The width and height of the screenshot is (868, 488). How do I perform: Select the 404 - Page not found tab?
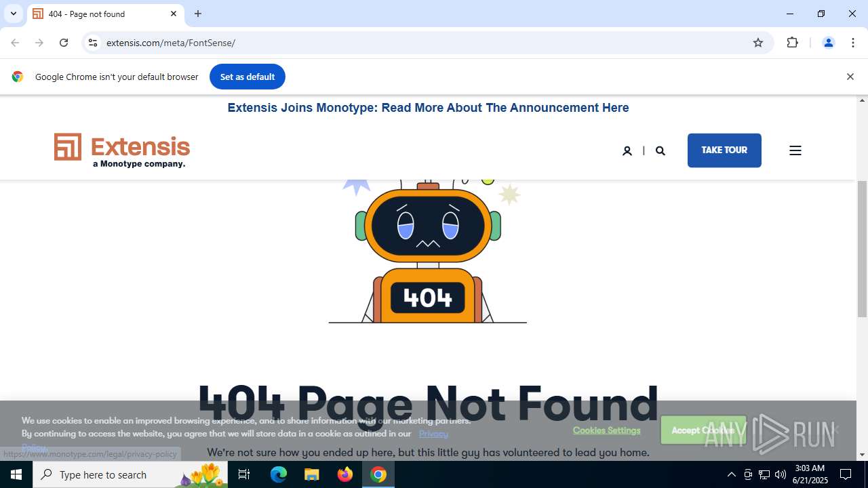(x=105, y=14)
